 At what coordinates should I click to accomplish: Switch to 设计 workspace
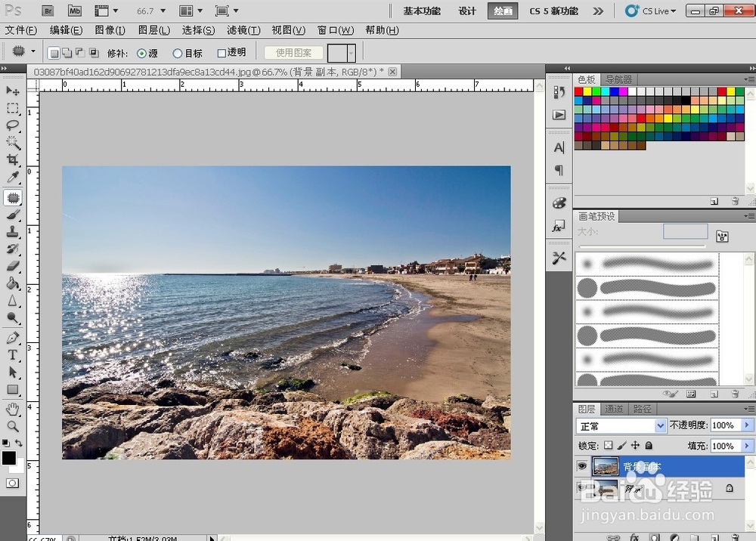[x=466, y=11]
